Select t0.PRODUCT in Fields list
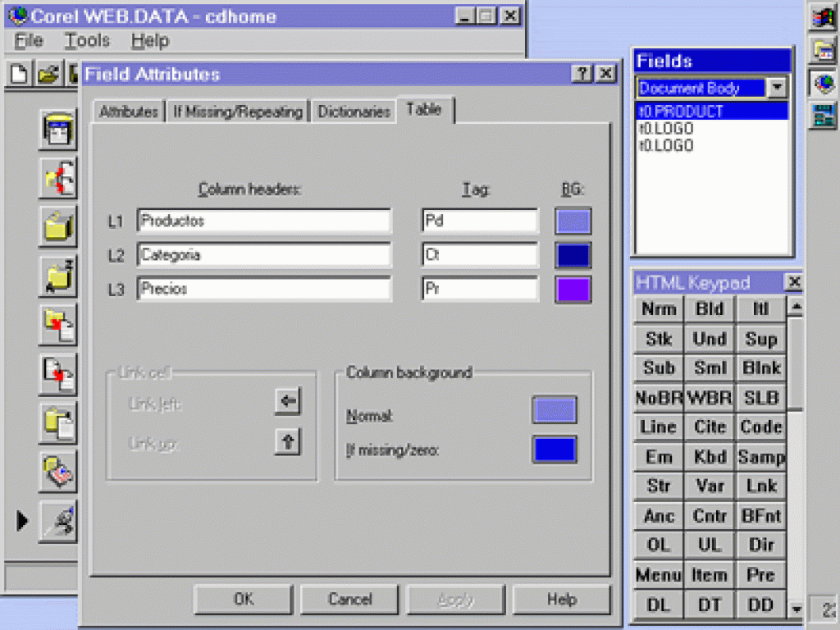Viewport: 840px width, 630px height. point(712,112)
